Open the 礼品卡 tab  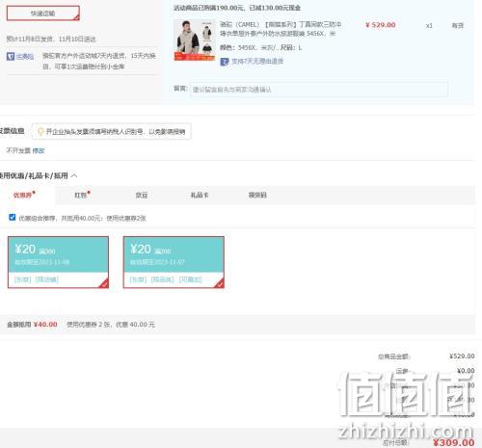tap(200, 196)
